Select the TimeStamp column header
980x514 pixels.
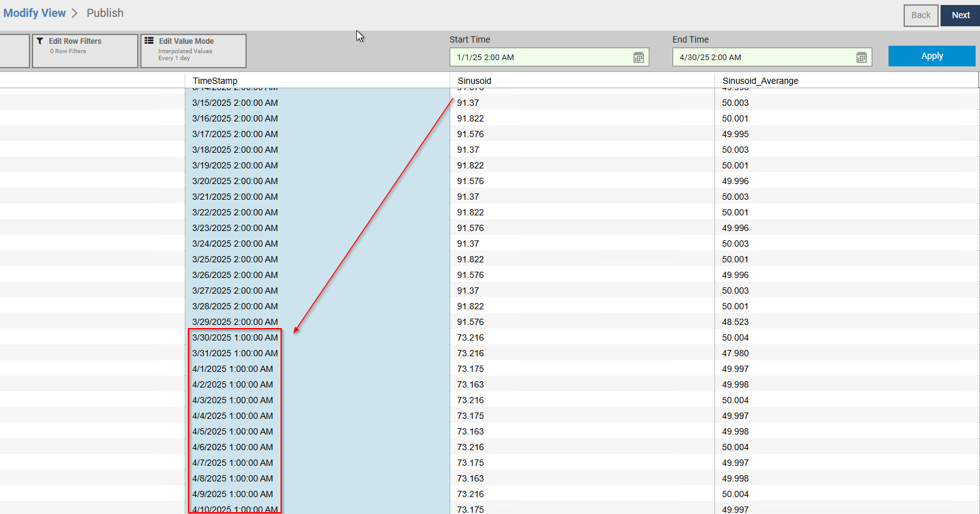click(215, 81)
